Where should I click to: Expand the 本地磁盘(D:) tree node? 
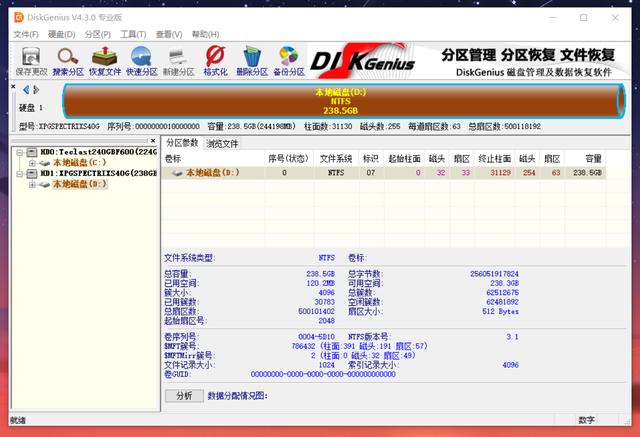tap(32, 184)
